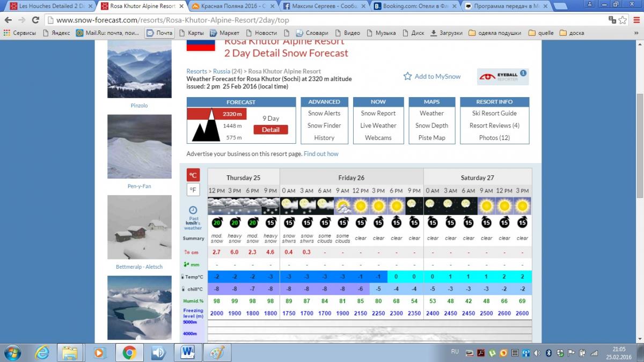Click the Past weather clock icon
Viewport: 644px width, 362px height.
coord(193,210)
